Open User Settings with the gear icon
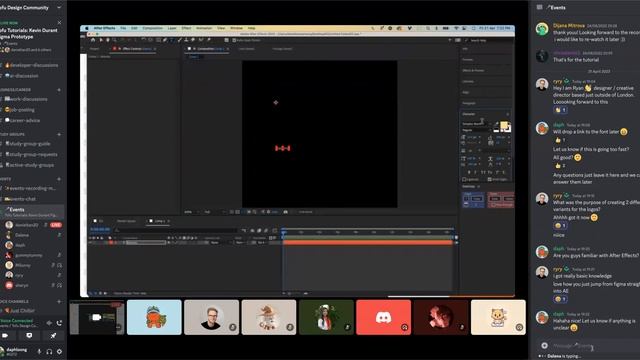This screenshot has height=360, width=640. coord(60,351)
